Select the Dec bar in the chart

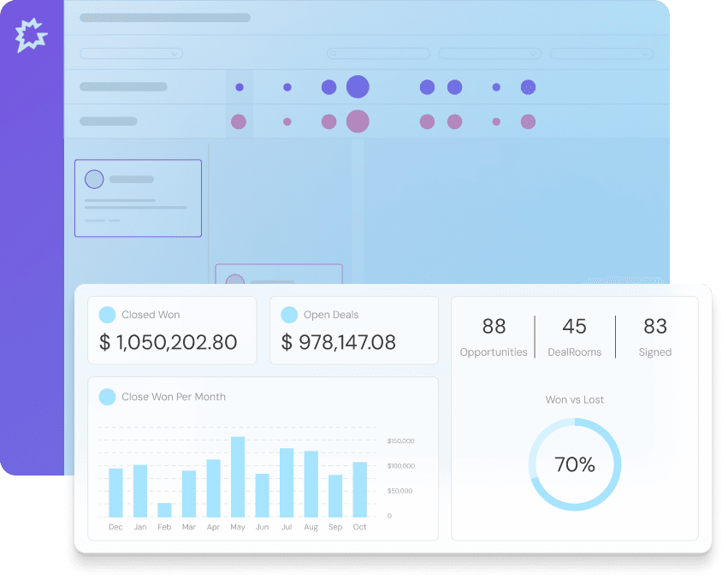click(115, 493)
